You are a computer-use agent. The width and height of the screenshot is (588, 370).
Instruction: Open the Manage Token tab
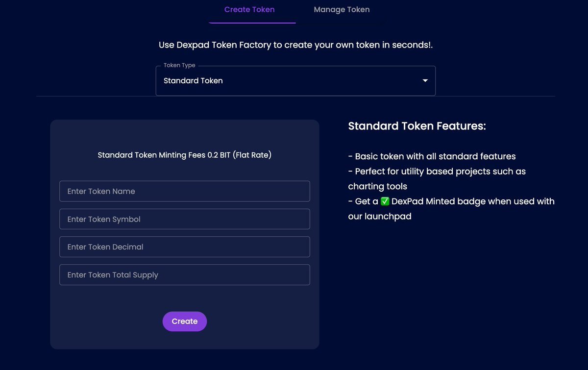tap(342, 10)
